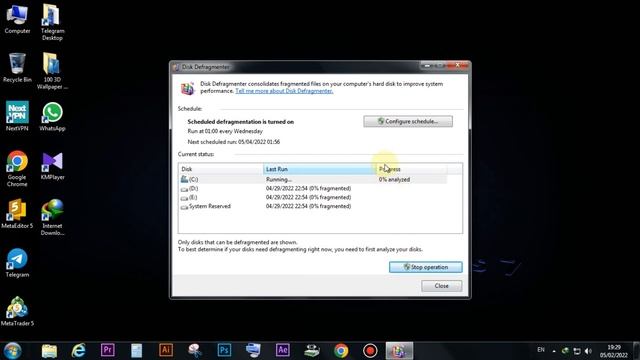Select Disk Defragmenter taskbar button
The width and height of the screenshot is (640, 360).
pyautogui.click(x=399, y=351)
